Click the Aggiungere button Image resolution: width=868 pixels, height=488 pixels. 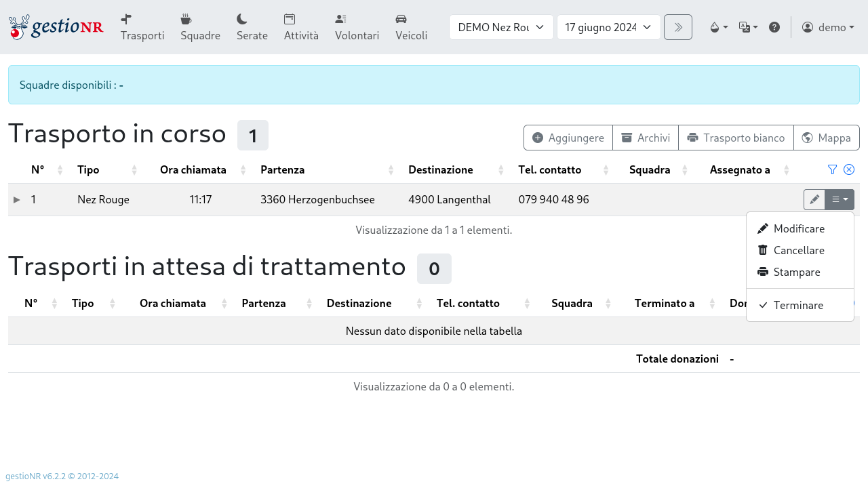click(568, 138)
